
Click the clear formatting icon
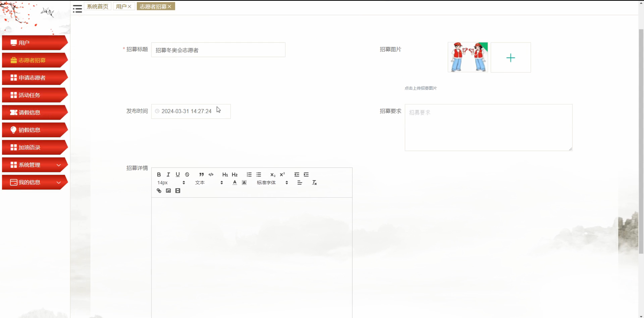(314, 183)
